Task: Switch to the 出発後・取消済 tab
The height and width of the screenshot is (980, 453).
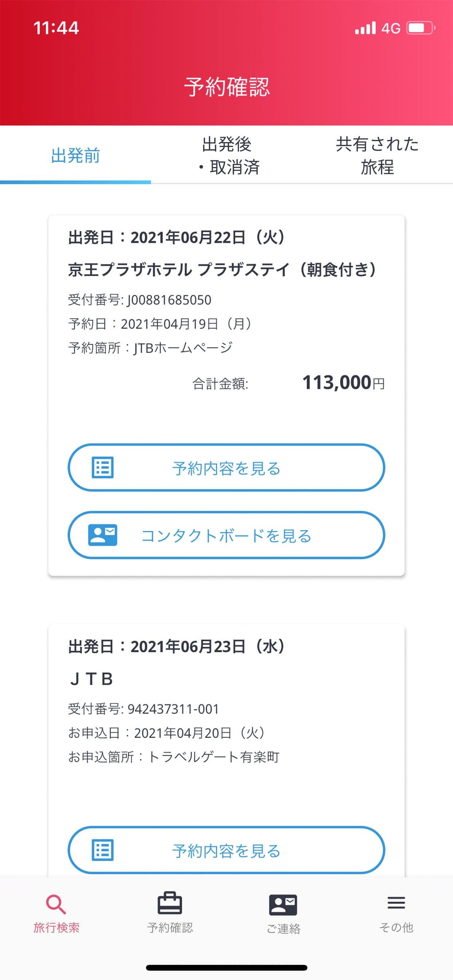Action: 227,156
